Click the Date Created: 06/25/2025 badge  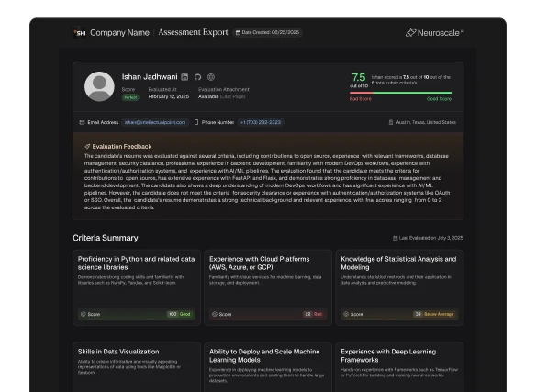pos(267,32)
